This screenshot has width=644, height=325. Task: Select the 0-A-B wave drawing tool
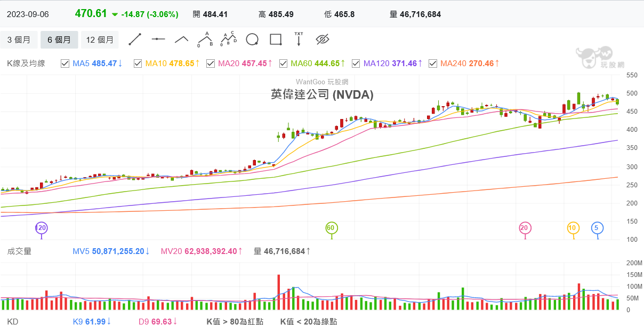coord(205,39)
